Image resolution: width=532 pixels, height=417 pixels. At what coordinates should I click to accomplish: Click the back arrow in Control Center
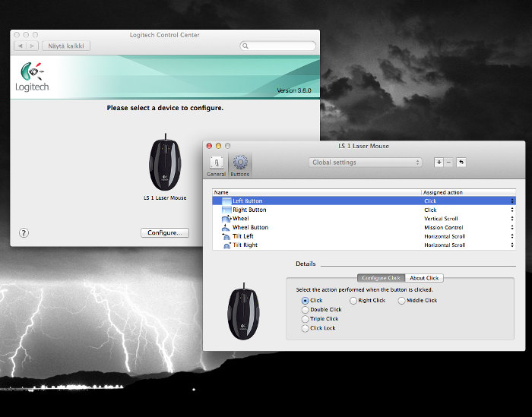pyautogui.click(x=20, y=46)
